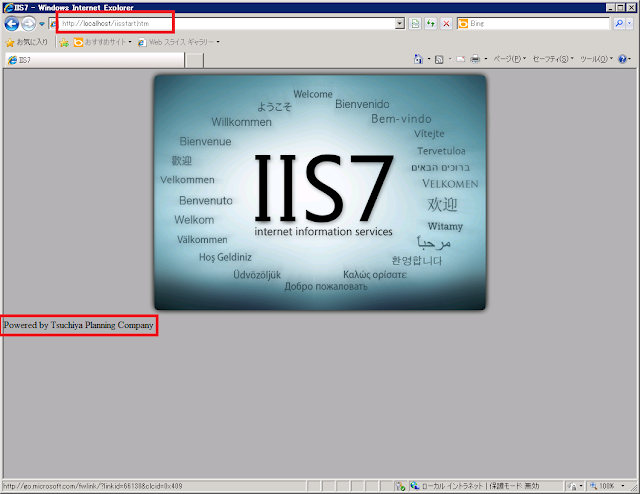
Task: Refresh the page with green arrows icon
Action: [431, 24]
